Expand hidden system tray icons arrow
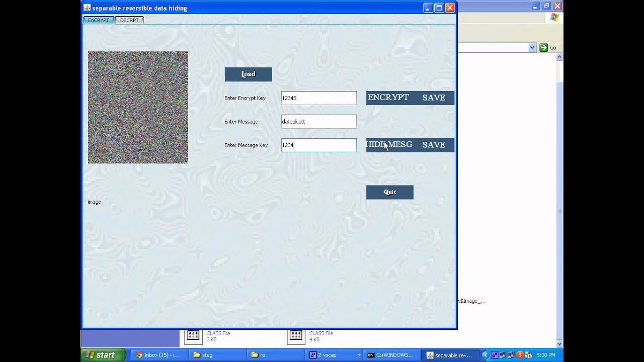This screenshot has height=362, width=644. [x=486, y=355]
